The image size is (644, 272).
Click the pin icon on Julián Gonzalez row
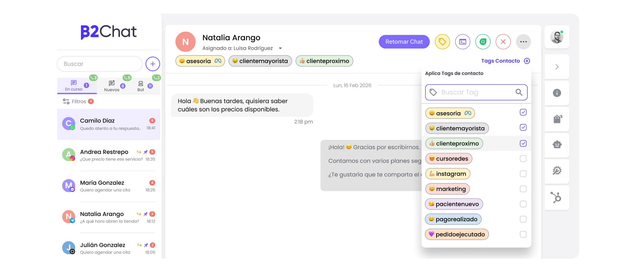[146, 245]
